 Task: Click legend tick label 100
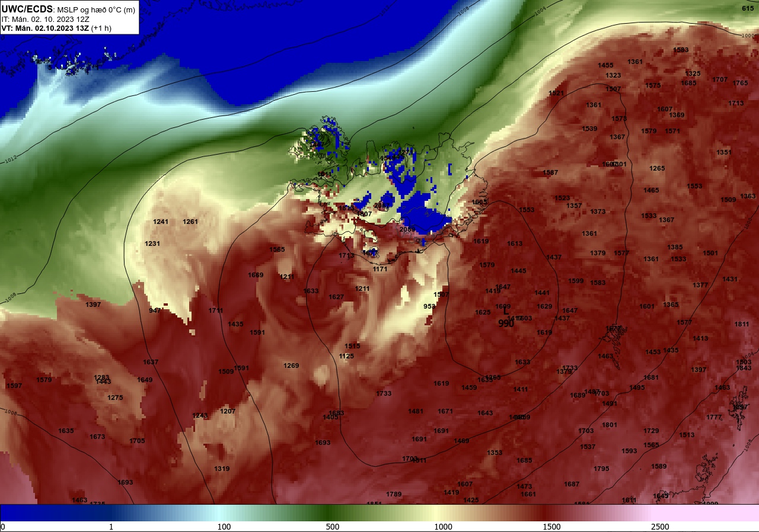point(224,527)
